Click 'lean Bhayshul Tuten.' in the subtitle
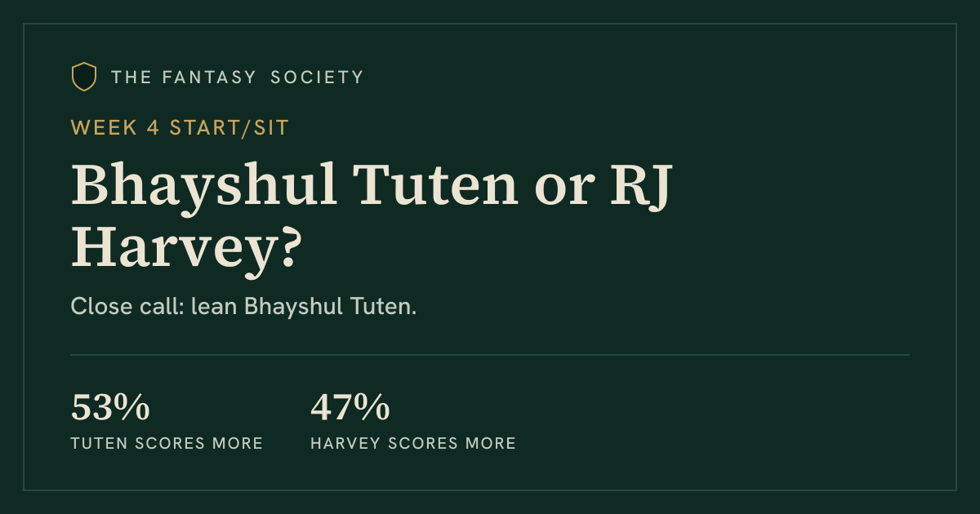Image resolution: width=980 pixels, height=514 pixels. coord(304,308)
